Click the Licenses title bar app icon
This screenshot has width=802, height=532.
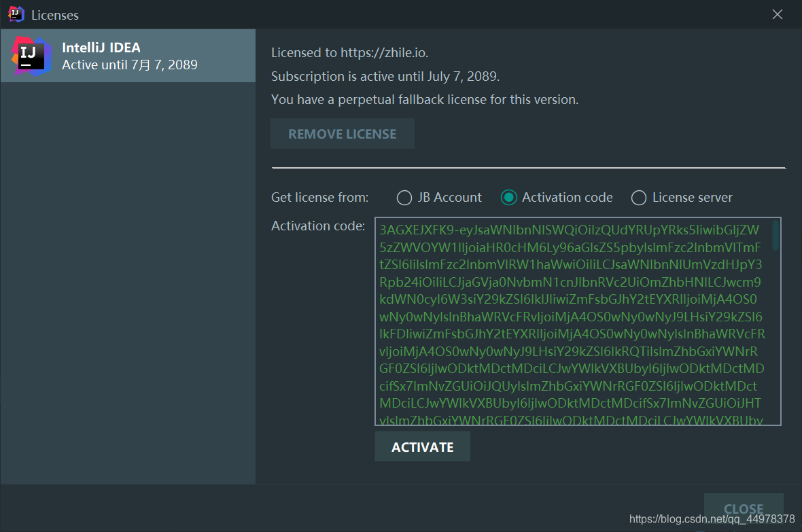pos(16,14)
